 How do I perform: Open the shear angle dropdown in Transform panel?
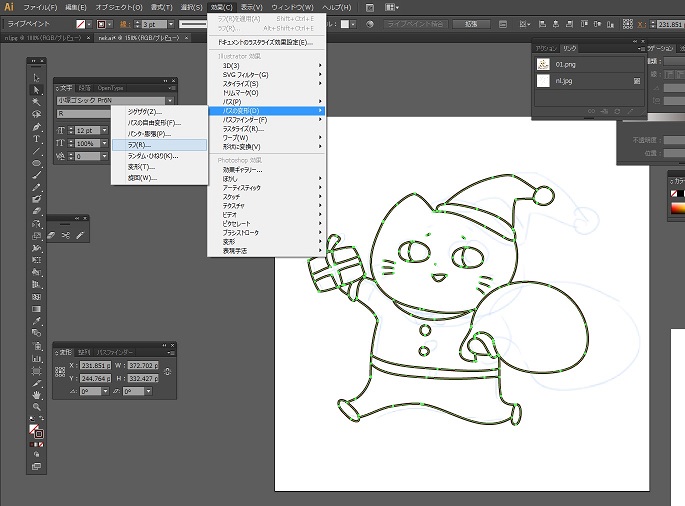[149, 392]
